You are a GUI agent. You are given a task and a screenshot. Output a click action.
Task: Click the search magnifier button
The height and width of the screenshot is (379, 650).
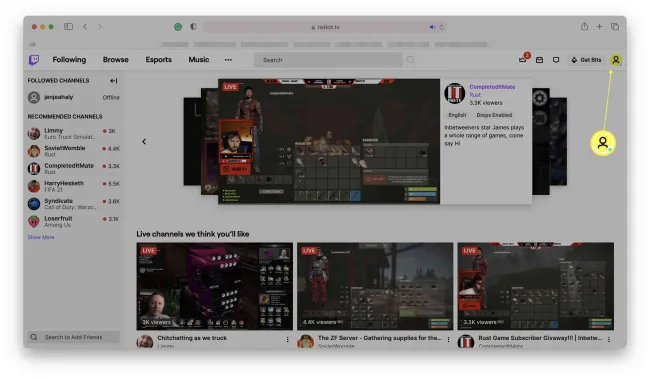(410, 60)
